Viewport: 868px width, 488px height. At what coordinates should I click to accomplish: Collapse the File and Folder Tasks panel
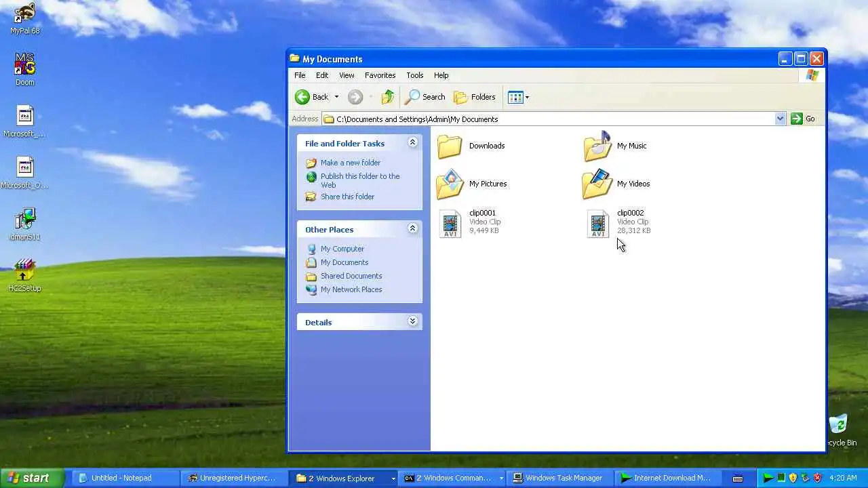[412, 142]
